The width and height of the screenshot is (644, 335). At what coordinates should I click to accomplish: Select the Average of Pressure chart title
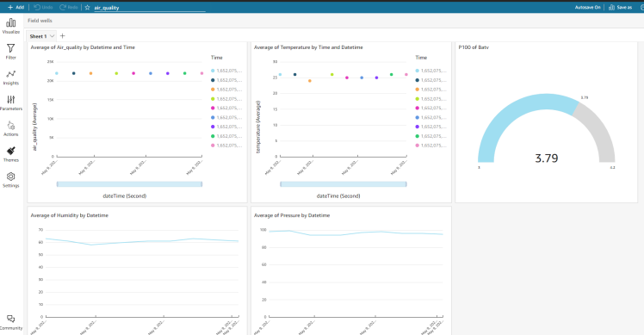point(292,215)
